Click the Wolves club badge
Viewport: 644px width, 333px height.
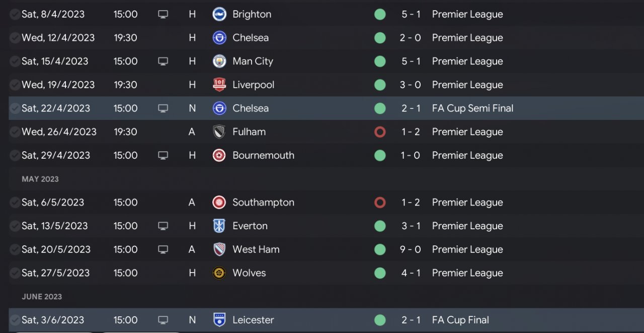click(219, 273)
